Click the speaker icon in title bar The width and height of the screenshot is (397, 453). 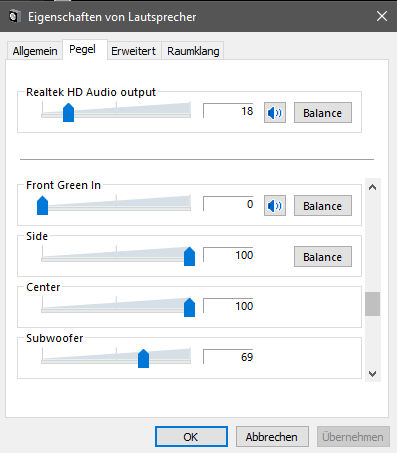click(14, 16)
